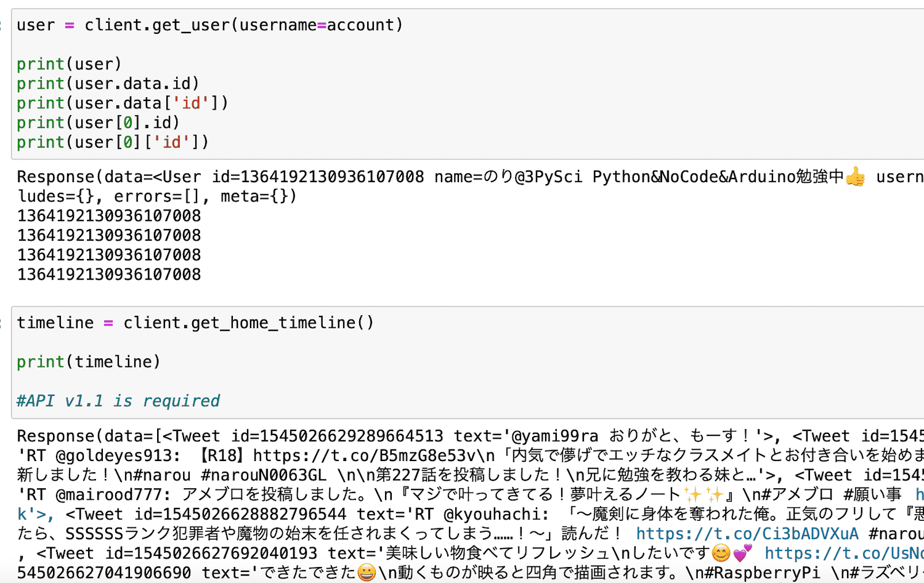Open the t.co/UsN link in output
The image size is (924, 583).
click(x=844, y=553)
